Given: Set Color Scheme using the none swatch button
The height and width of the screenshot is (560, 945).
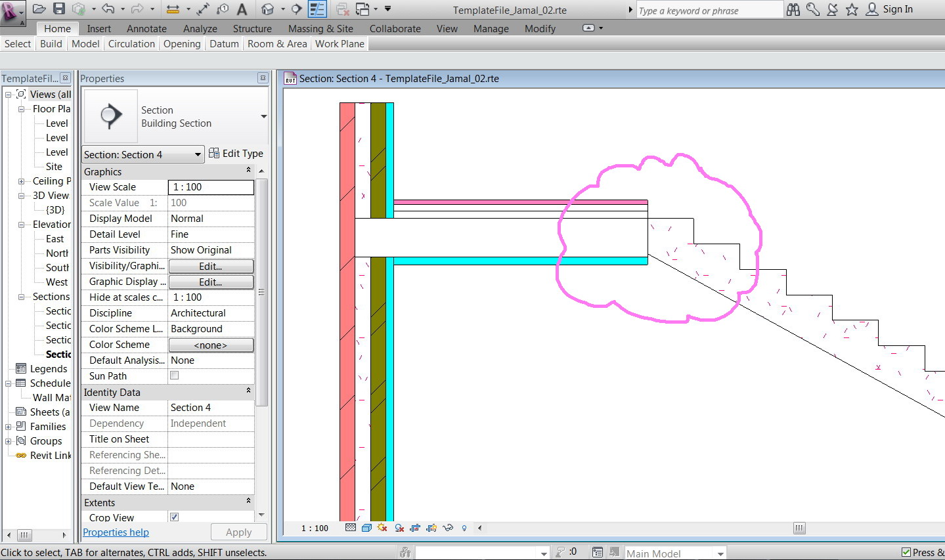Looking at the screenshot, I should pyautogui.click(x=211, y=344).
